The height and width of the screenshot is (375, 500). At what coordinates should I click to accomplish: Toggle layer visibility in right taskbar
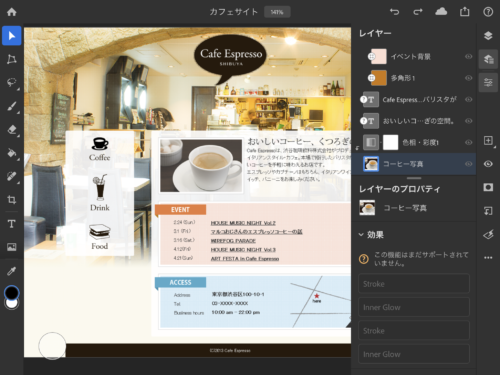click(x=488, y=164)
